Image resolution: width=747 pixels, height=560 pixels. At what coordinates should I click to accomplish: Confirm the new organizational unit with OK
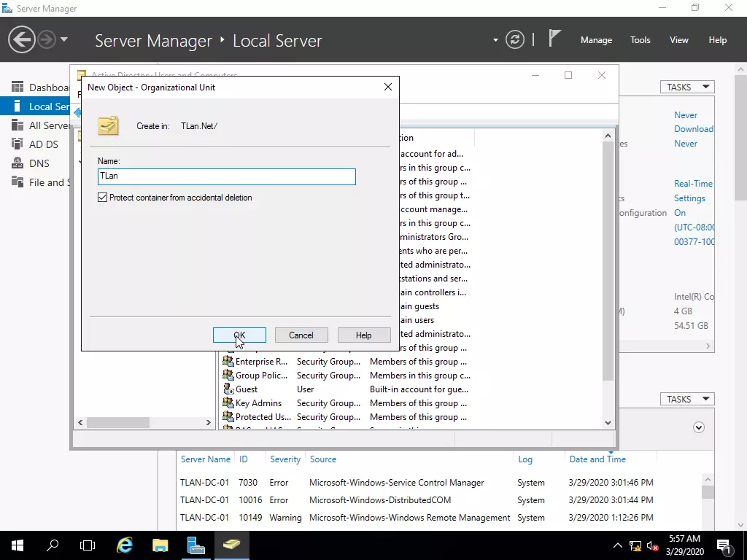[x=239, y=335]
